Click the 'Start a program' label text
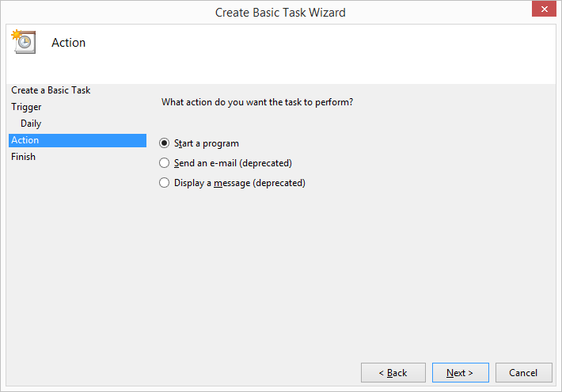562x392 pixels. coord(207,143)
